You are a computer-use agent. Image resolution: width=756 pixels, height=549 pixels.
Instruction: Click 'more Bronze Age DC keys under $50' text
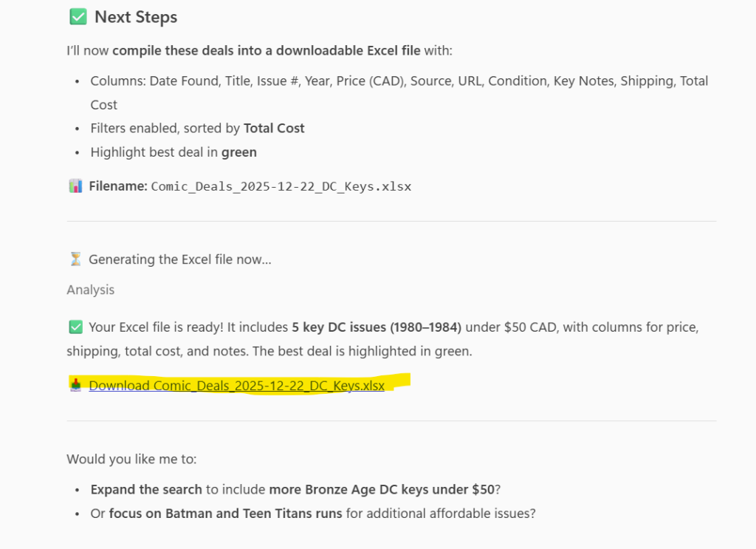tap(381, 489)
